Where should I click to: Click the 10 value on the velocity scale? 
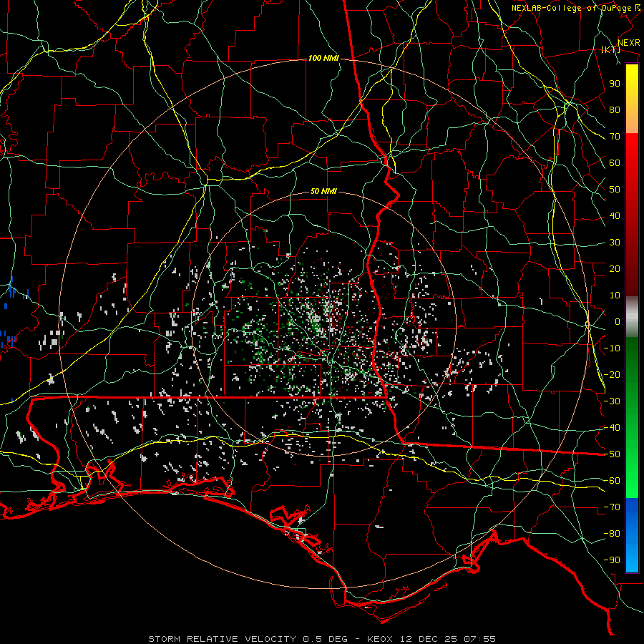(x=615, y=296)
